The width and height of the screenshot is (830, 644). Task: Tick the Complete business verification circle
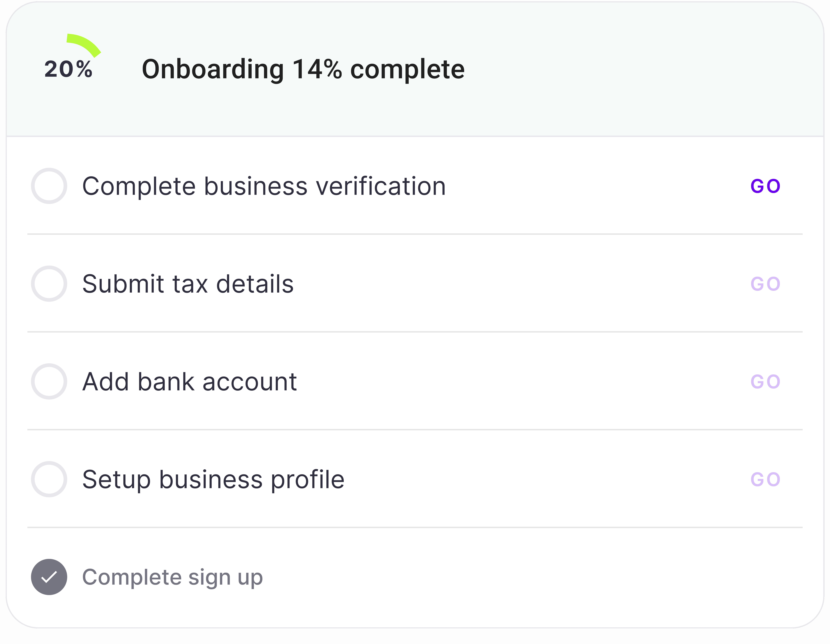pyautogui.click(x=49, y=186)
